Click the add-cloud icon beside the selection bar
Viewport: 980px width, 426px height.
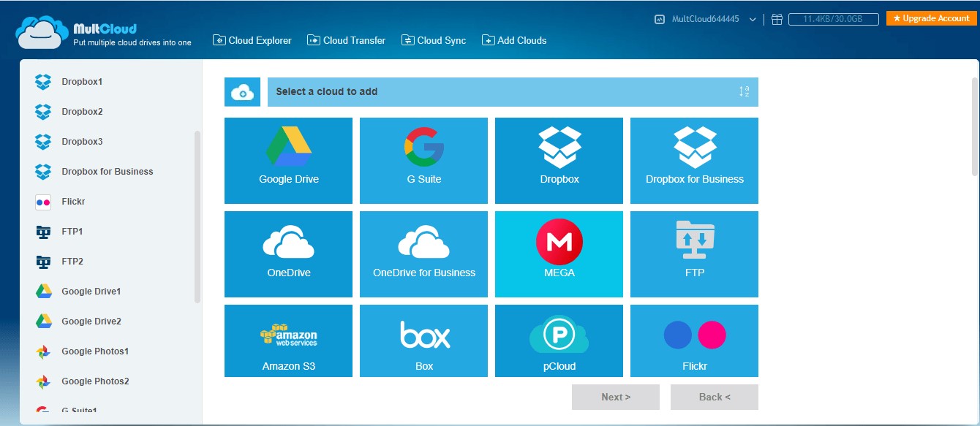pyautogui.click(x=242, y=91)
